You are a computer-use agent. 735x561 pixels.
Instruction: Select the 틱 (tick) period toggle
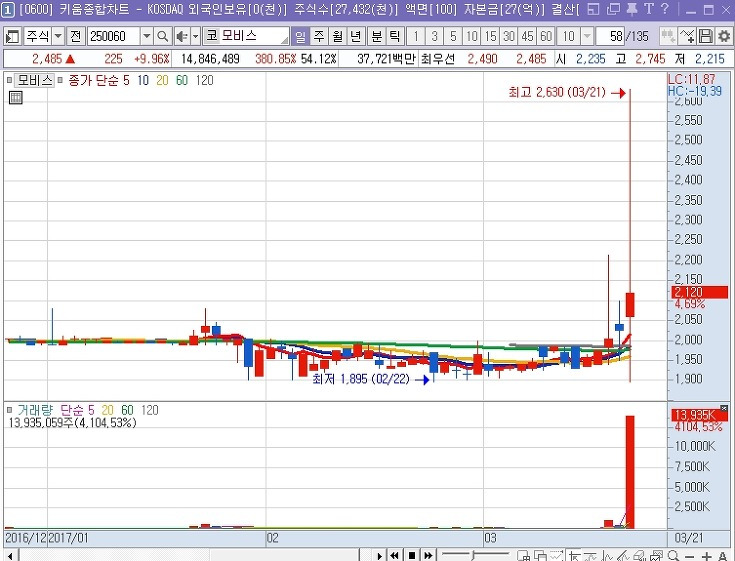[395, 36]
